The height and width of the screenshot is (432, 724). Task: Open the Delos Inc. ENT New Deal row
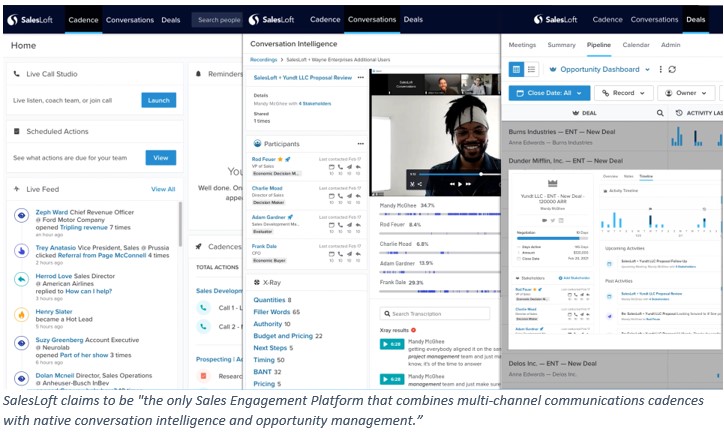[553, 364]
